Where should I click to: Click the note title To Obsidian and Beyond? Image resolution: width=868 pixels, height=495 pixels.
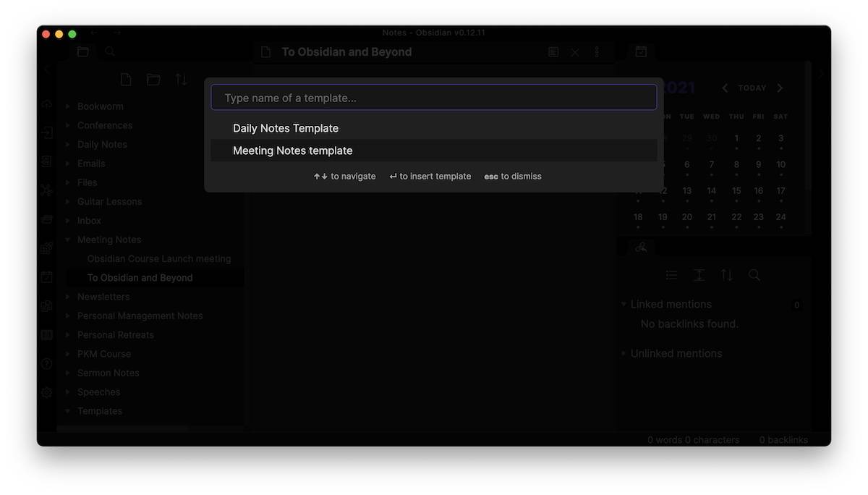pos(346,52)
